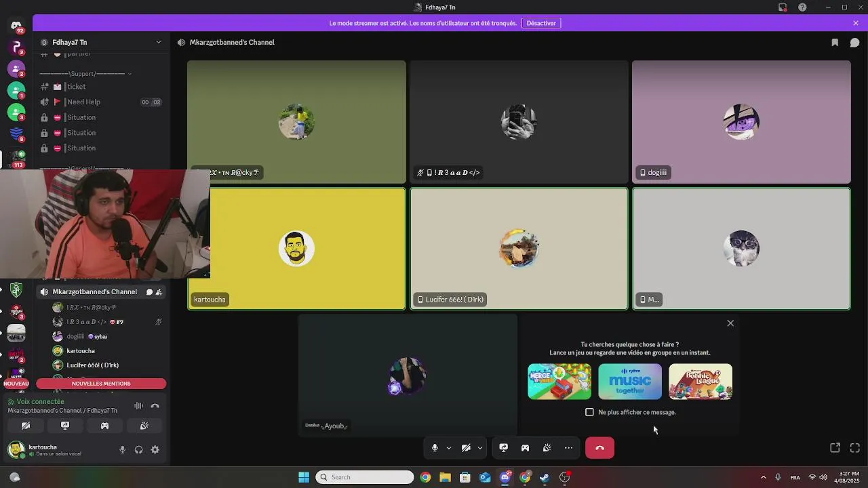Disconnect via voice panel hang-up icon

pyautogui.click(x=155, y=406)
